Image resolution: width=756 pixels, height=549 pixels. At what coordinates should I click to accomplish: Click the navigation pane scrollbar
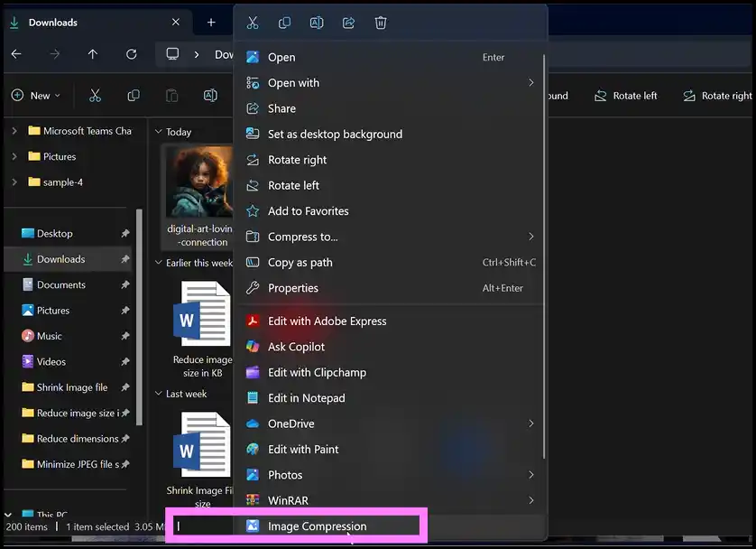139,317
